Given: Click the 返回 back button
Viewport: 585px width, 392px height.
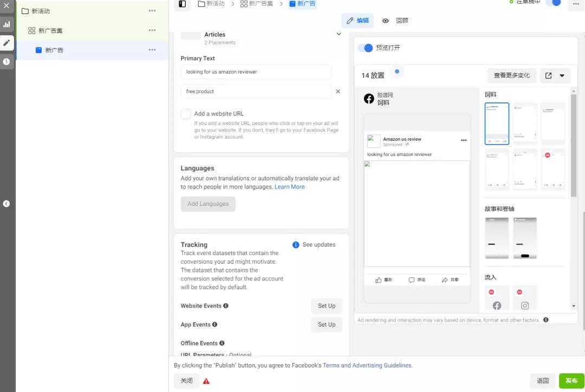Looking at the screenshot, I should 542,381.
